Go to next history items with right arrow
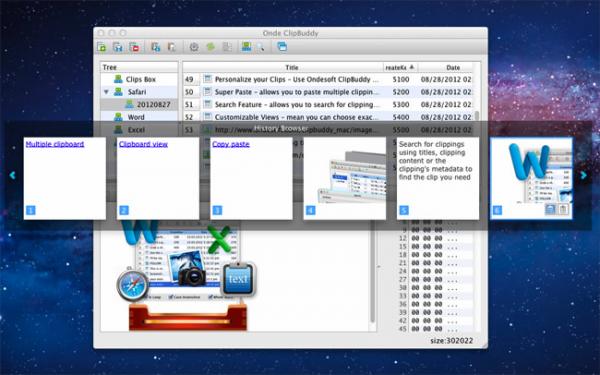 tap(584, 175)
